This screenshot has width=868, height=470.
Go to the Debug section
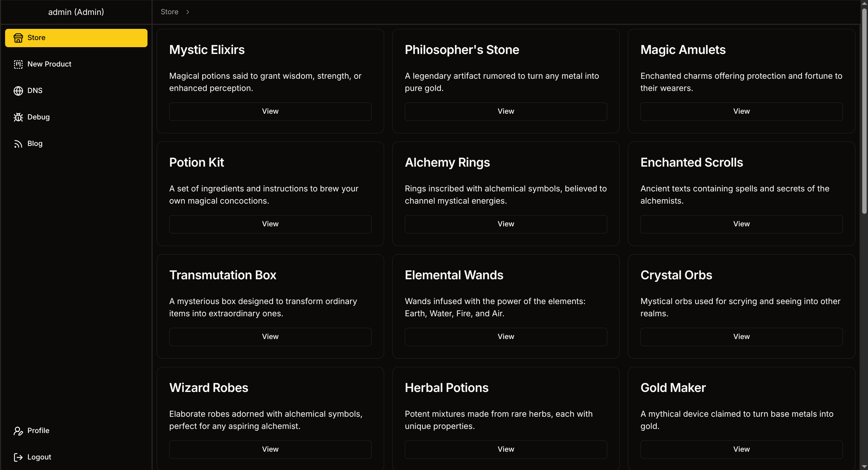[38, 117]
